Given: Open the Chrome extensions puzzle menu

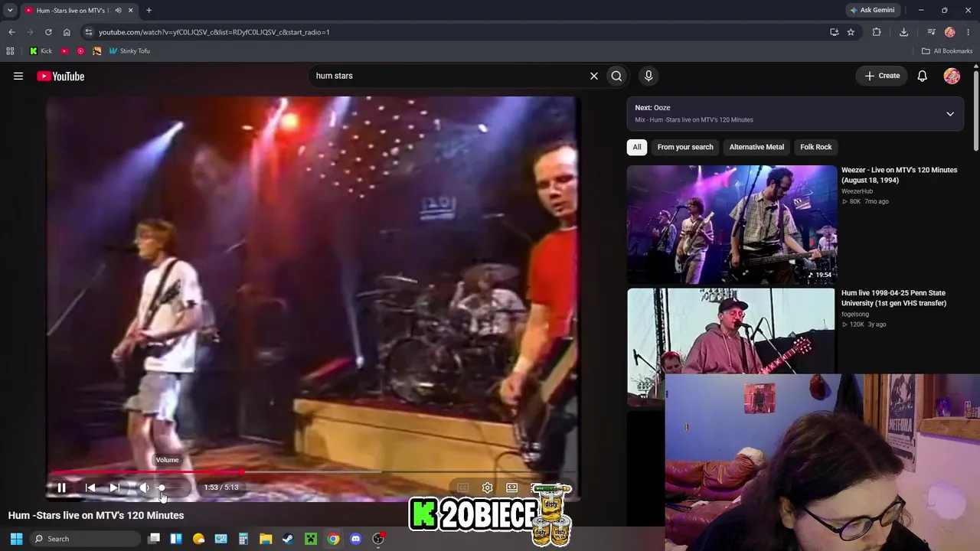Looking at the screenshot, I should tap(877, 32).
